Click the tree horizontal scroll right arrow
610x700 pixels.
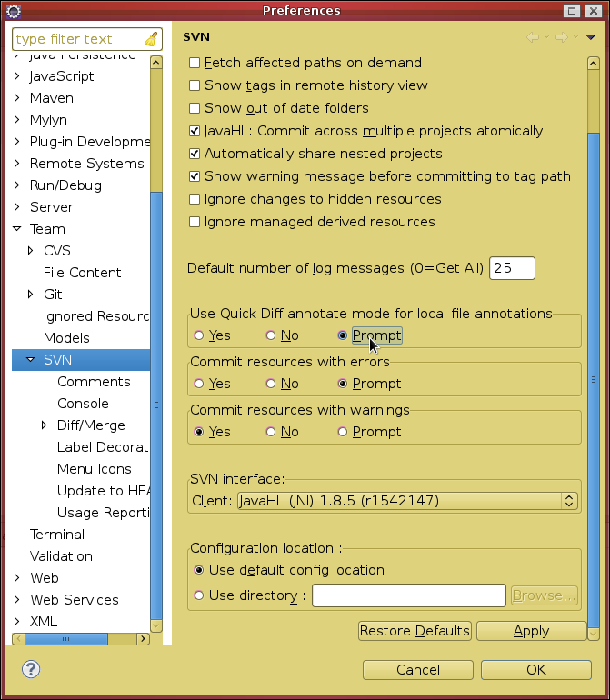[x=143, y=639]
